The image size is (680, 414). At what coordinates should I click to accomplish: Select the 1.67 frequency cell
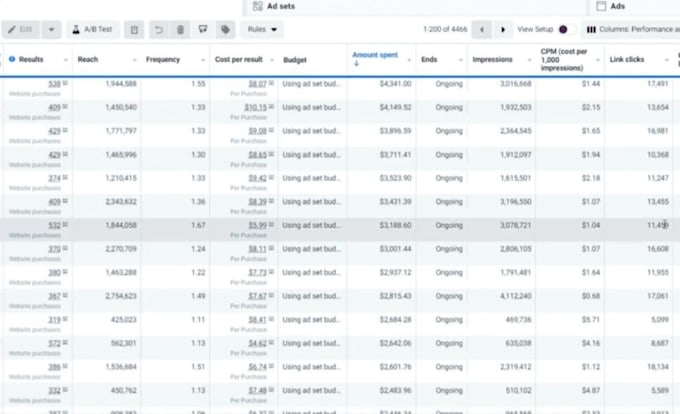pyautogui.click(x=198, y=225)
